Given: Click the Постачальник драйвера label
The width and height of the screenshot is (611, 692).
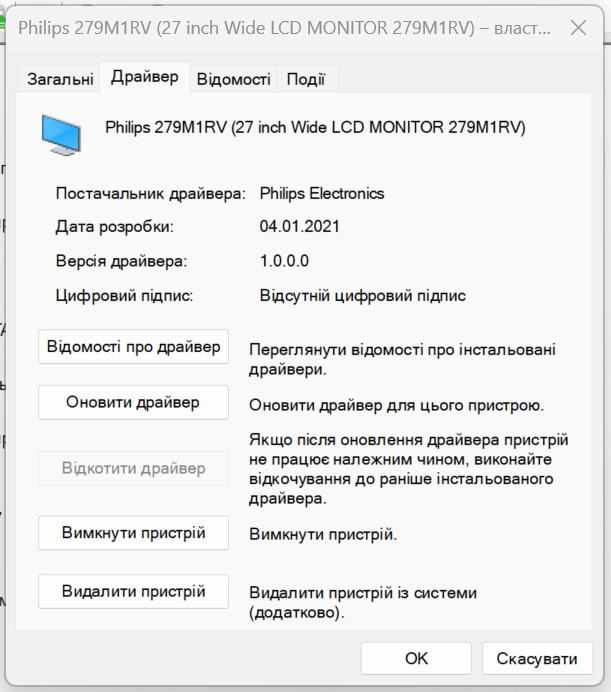Looking at the screenshot, I should [x=150, y=193].
